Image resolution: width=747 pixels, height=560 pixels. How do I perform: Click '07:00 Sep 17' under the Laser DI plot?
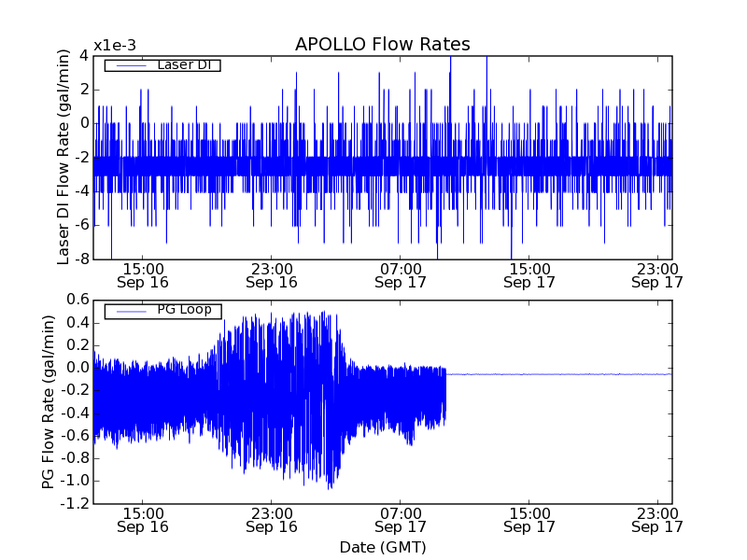pos(401,275)
